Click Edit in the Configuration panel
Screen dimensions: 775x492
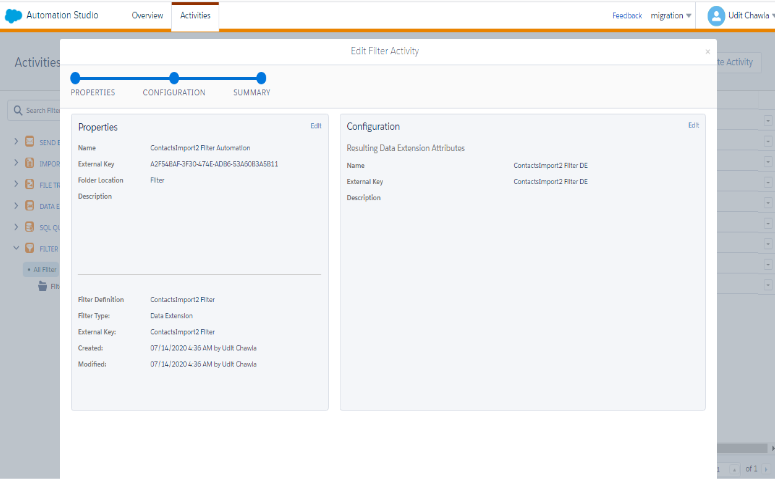(x=693, y=126)
